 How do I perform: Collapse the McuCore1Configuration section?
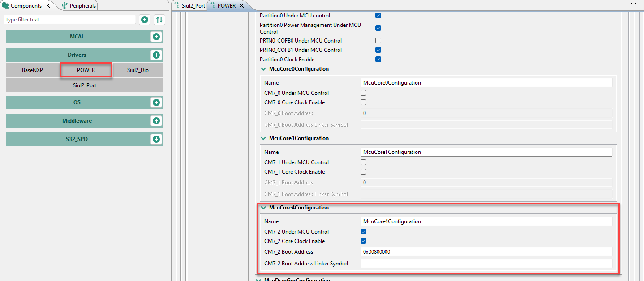(x=263, y=138)
